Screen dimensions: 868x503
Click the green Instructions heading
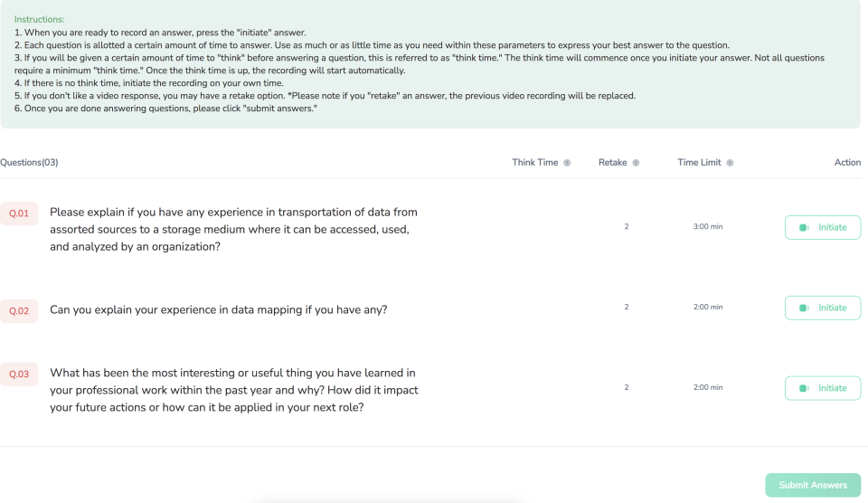(39, 19)
